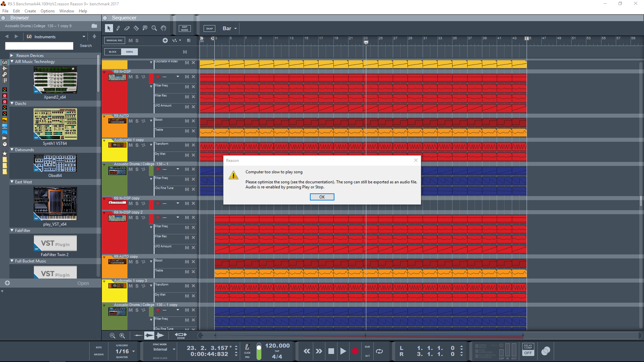644x362 pixels.
Task: Collapse the East West group
Action: coord(12,182)
